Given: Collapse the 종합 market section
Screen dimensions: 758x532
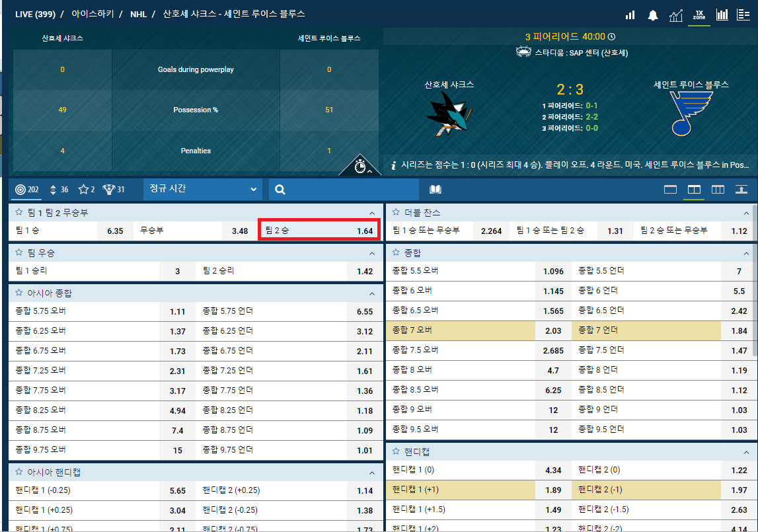Looking at the screenshot, I should click(746, 253).
